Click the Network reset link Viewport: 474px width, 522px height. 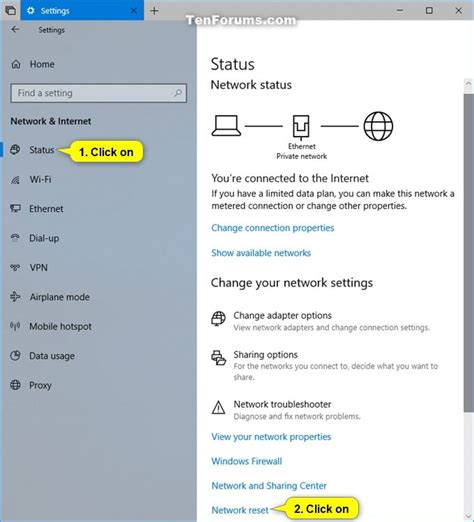point(240,510)
